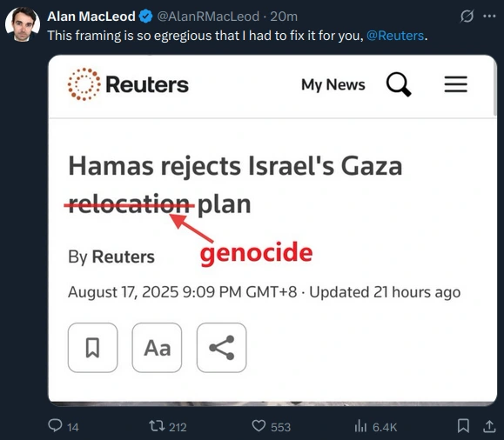
Task: Click the Grok explain icon
Action: (x=467, y=16)
